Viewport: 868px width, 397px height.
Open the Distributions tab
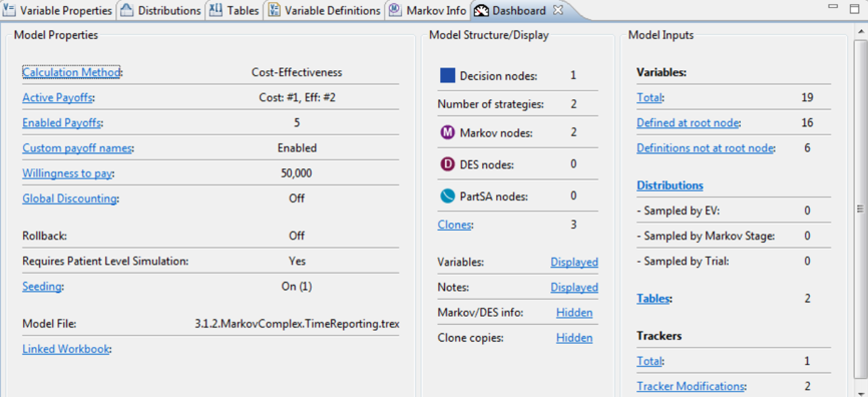coord(162,10)
